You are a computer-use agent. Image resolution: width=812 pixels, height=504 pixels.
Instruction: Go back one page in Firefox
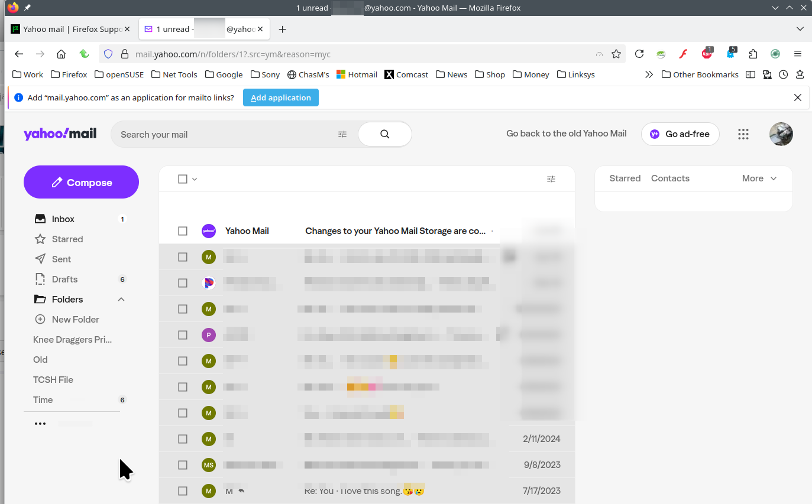[19, 54]
